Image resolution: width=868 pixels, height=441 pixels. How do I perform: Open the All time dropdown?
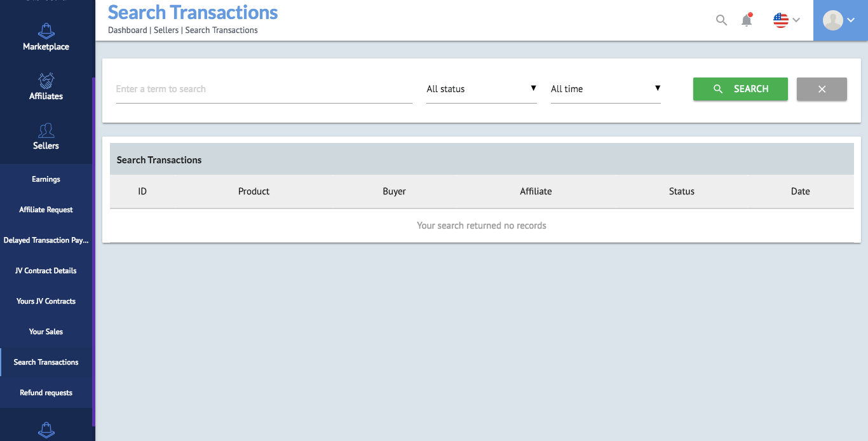click(606, 89)
